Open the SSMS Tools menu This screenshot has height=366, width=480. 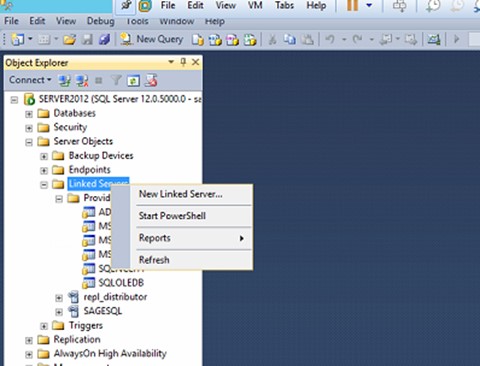point(137,21)
